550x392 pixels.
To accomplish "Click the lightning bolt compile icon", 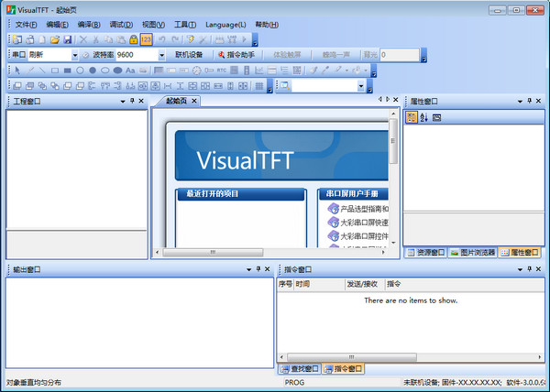I will 191,39.
